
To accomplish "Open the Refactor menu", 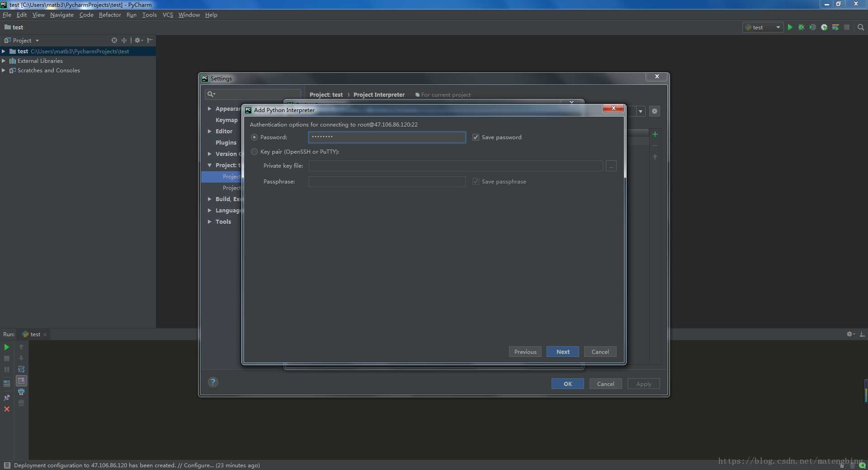I will click(x=110, y=15).
